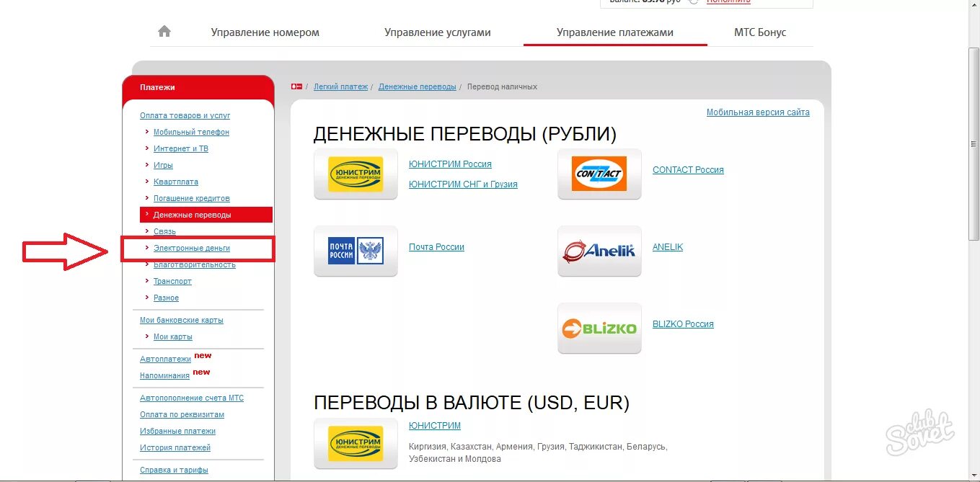Open Мобильная версия сайта link
The width and height of the screenshot is (980, 482).
coord(758,112)
